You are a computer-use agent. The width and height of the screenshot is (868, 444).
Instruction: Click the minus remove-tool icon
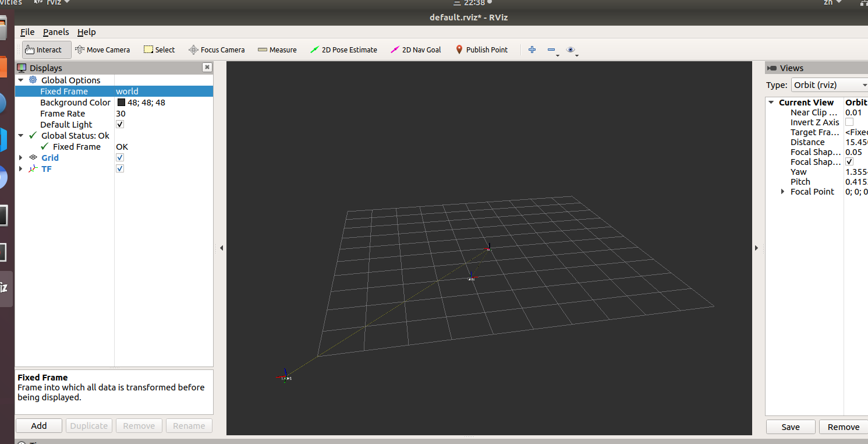(x=551, y=50)
